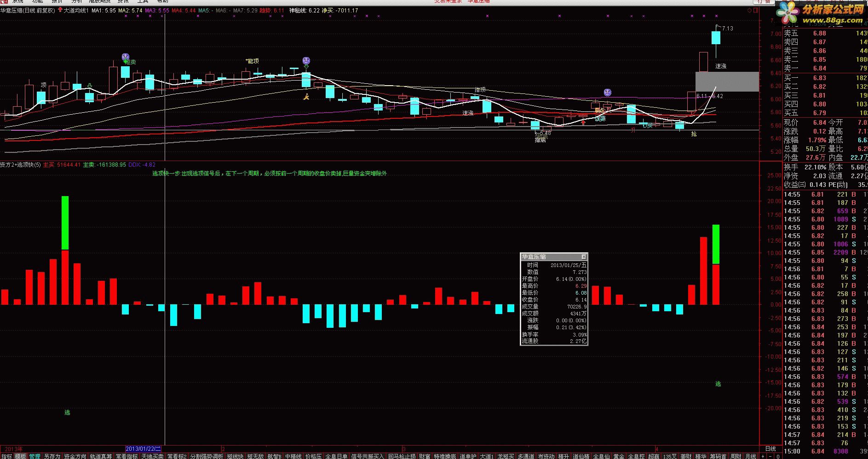Switch to 财富 tab

click(x=425, y=456)
